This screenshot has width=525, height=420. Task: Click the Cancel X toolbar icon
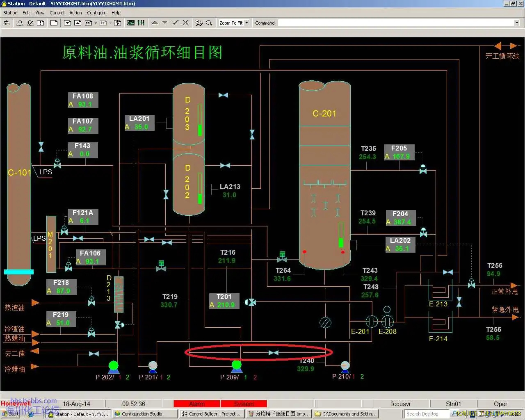185,23
